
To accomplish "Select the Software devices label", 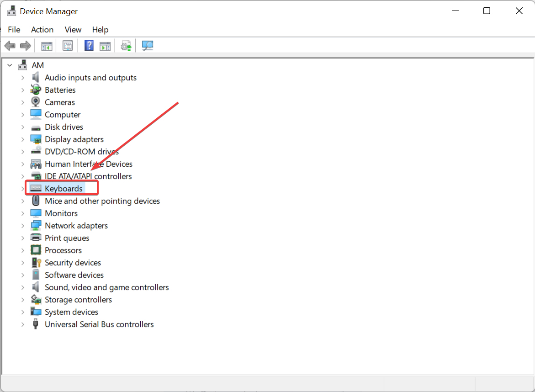I will pos(74,275).
